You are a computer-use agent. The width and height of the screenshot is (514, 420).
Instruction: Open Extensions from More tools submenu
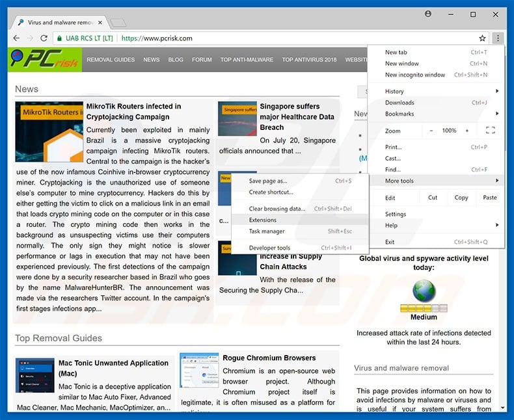(301, 220)
